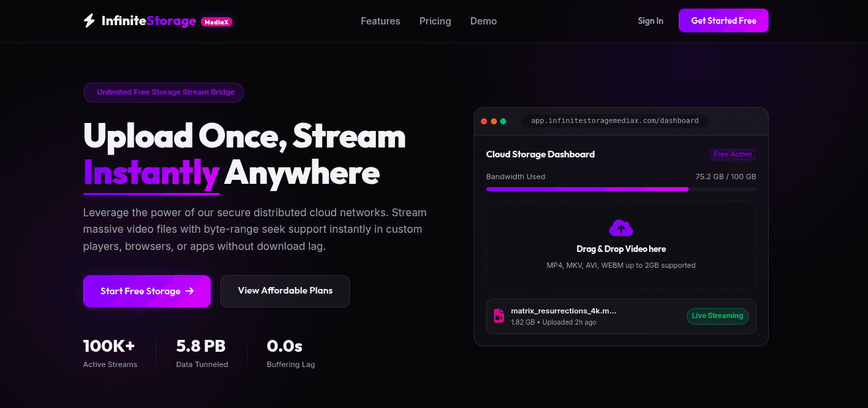The height and width of the screenshot is (408, 868).
Task: Click the Sign In link
Action: tap(650, 21)
